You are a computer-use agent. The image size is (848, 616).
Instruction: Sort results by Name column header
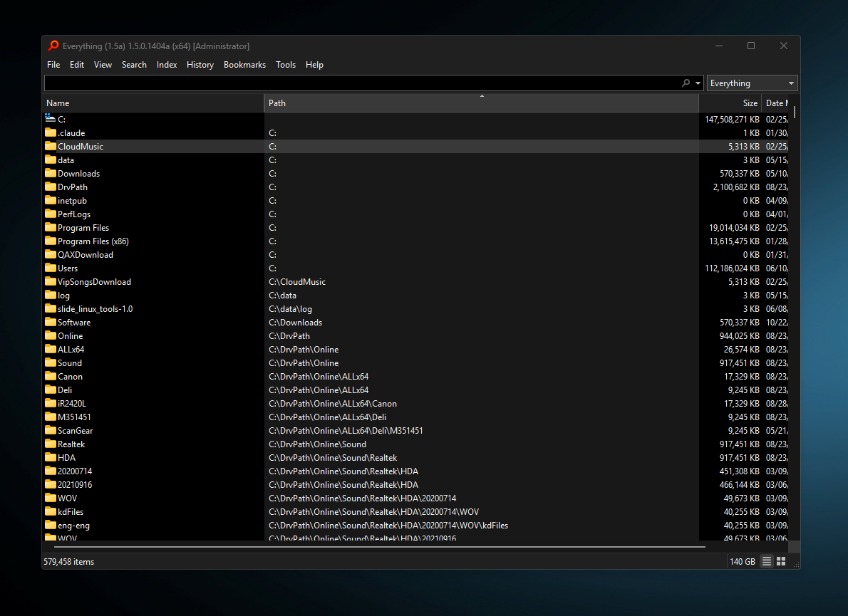click(153, 103)
